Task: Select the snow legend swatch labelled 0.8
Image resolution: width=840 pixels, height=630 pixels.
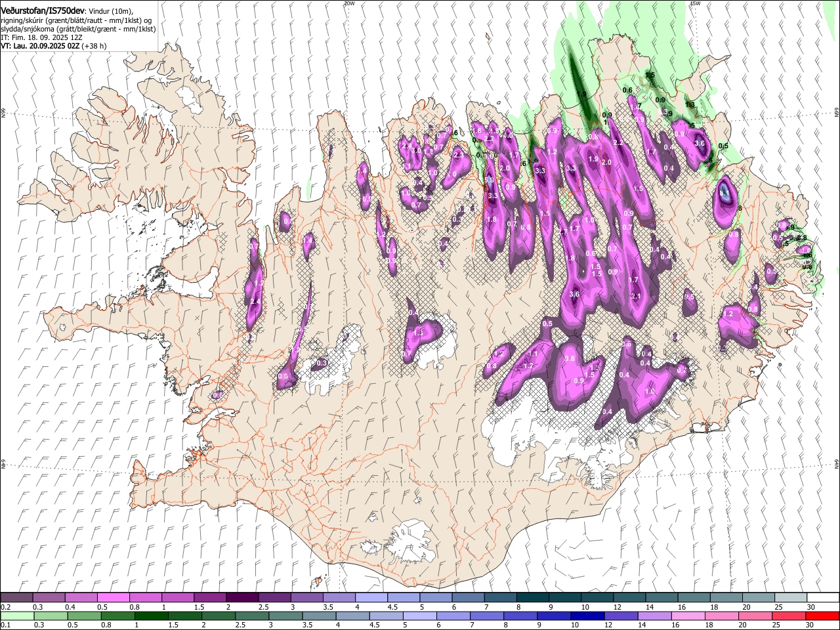Action: tap(146, 598)
